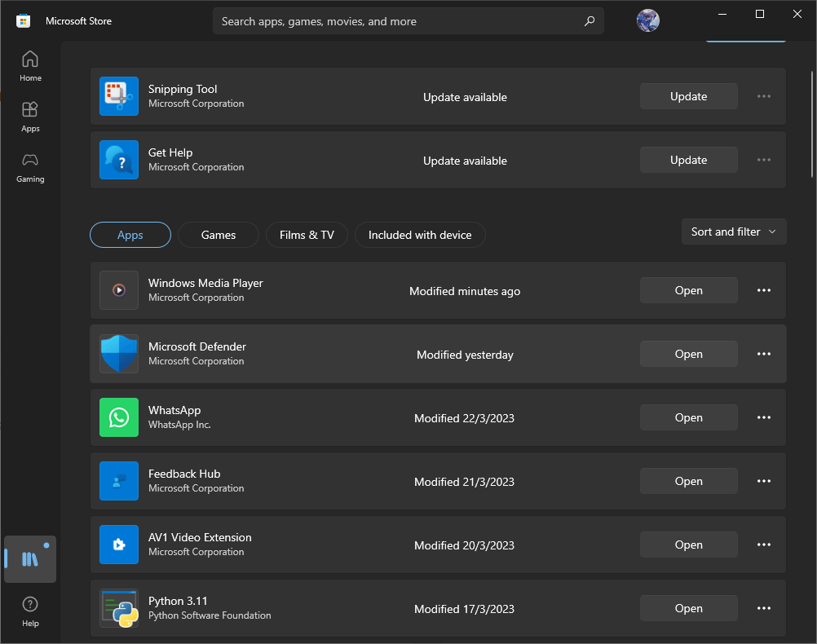The height and width of the screenshot is (644, 817).
Task: Select the Apps filter tab
Action: pos(130,235)
